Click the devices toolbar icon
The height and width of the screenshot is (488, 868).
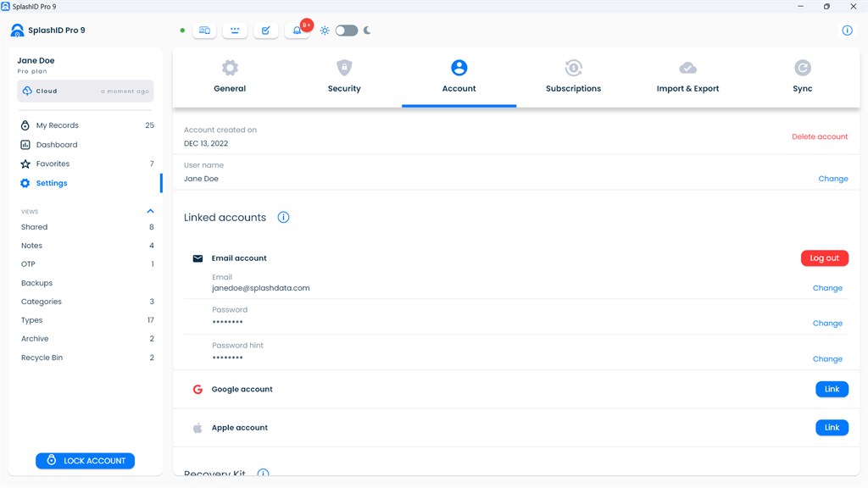204,30
